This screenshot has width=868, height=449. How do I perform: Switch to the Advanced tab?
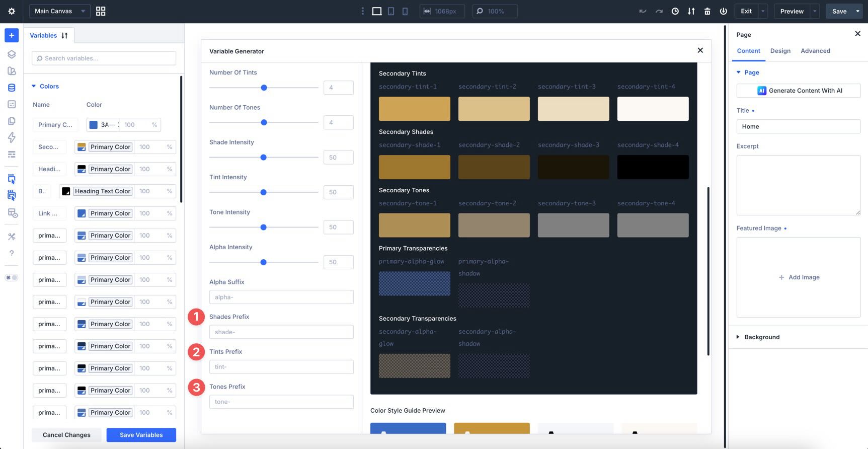tap(815, 51)
